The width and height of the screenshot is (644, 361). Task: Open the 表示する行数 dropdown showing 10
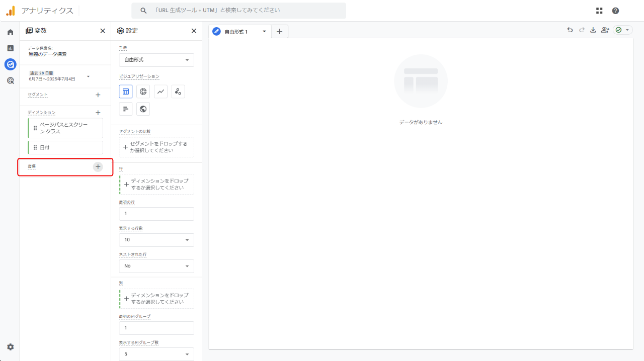click(156, 240)
